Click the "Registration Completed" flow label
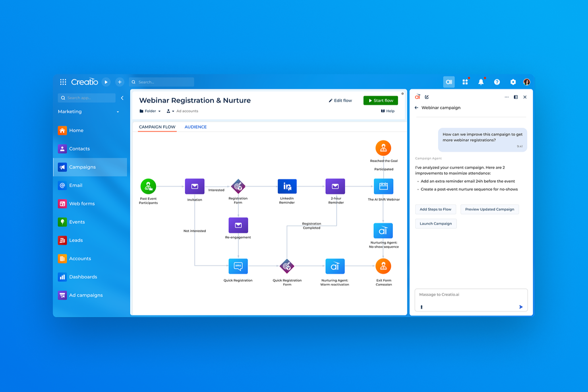The height and width of the screenshot is (392, 588). (x=311, y=226)
